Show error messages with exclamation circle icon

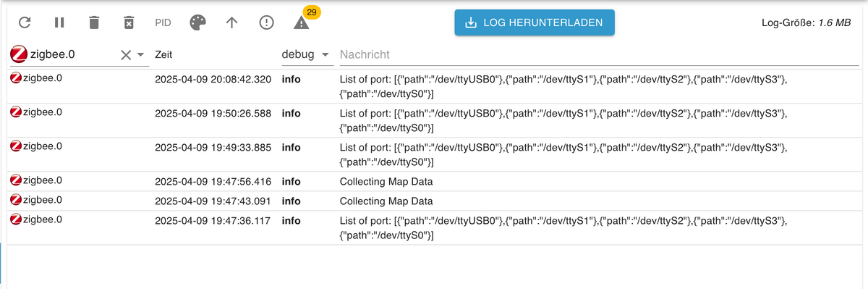point(266,22)
